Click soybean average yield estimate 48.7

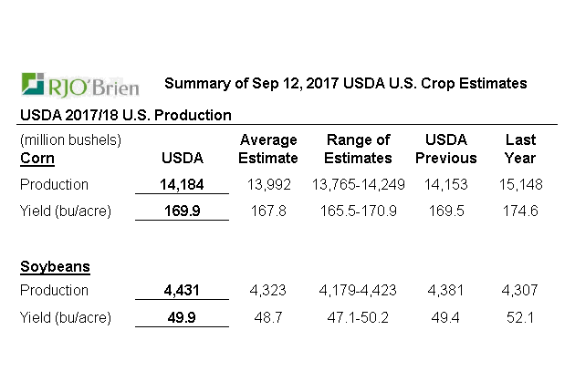tap(268, 317)
